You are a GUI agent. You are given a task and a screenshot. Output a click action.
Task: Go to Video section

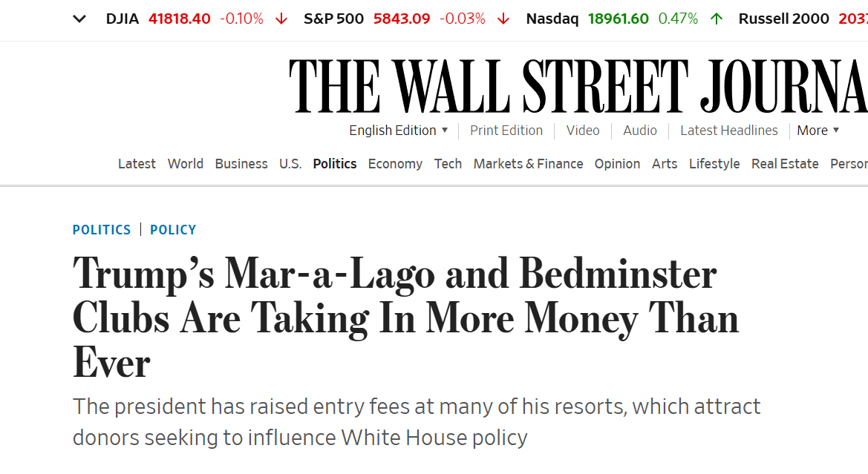(582, 131)
